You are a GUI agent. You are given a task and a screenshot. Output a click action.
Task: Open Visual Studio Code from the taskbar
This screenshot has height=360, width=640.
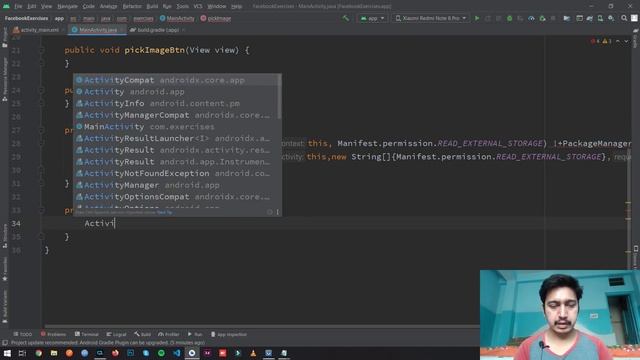[x=177, y=353]
